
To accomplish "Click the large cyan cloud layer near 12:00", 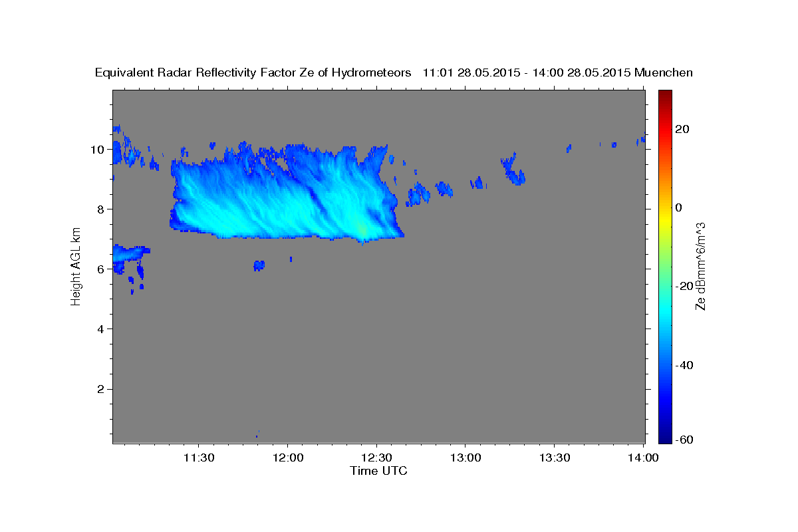I will tap(286, 193).
